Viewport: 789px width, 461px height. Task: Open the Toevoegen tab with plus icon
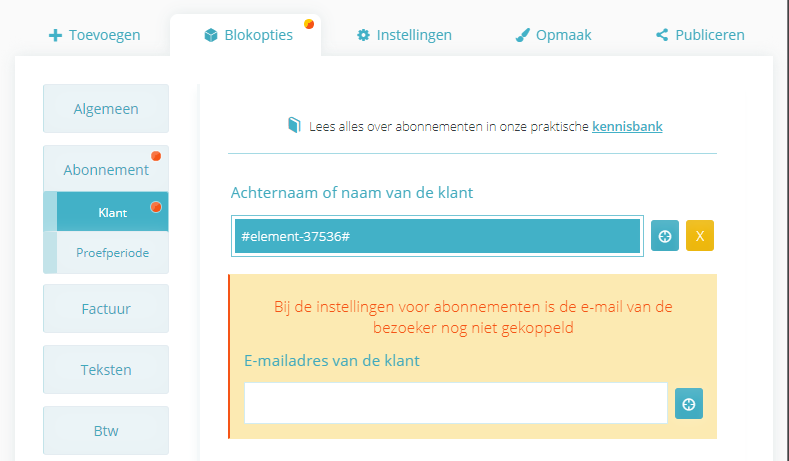click(x=95, y=35)
